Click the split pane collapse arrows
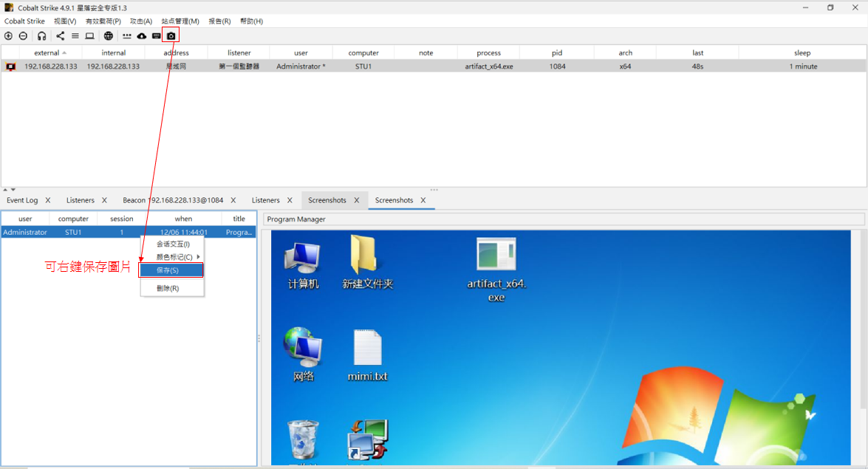 pyautogui.click(x=9, y=190)
